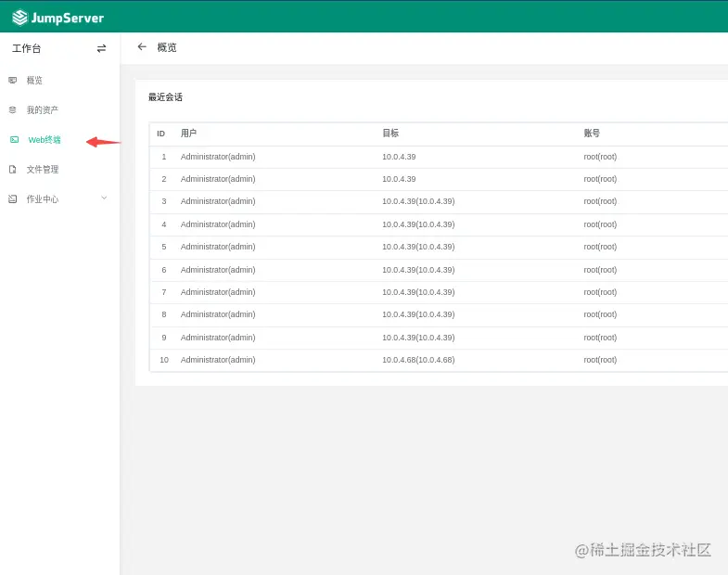Click the JumpServer logo icon
The image size is (728, 575).
coord(20,18)
